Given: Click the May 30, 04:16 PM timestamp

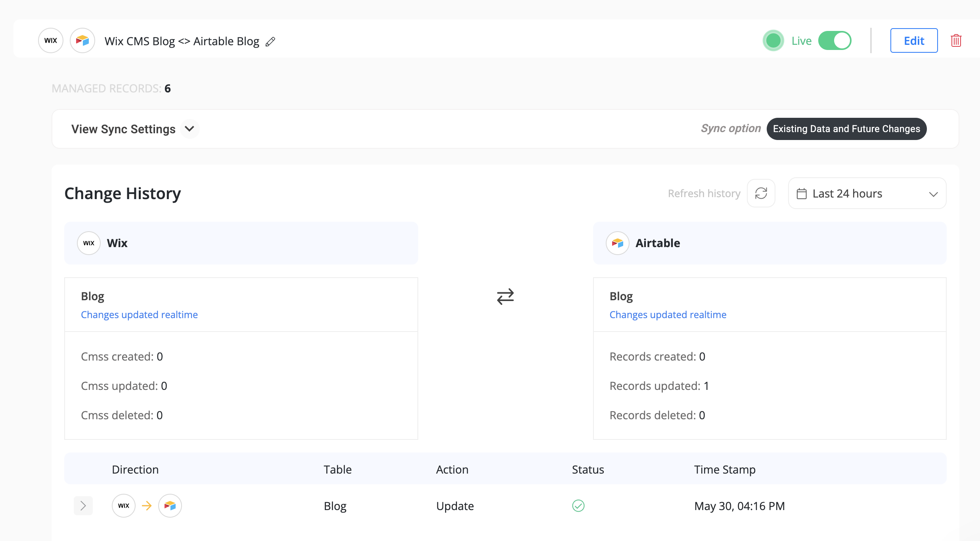Looking at the screenshot, I should 740,506.
